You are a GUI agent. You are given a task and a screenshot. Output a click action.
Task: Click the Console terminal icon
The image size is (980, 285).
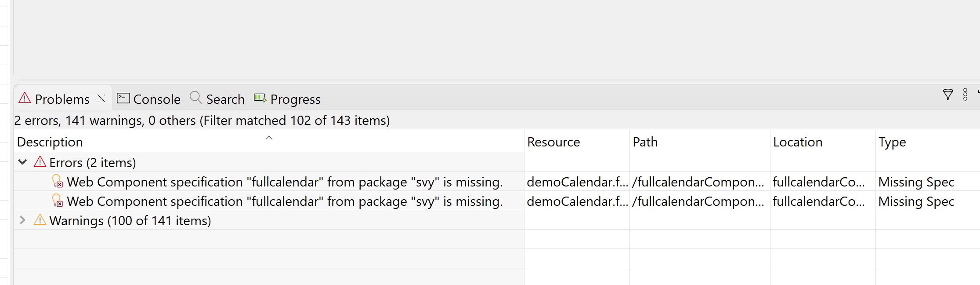[123, 98]
